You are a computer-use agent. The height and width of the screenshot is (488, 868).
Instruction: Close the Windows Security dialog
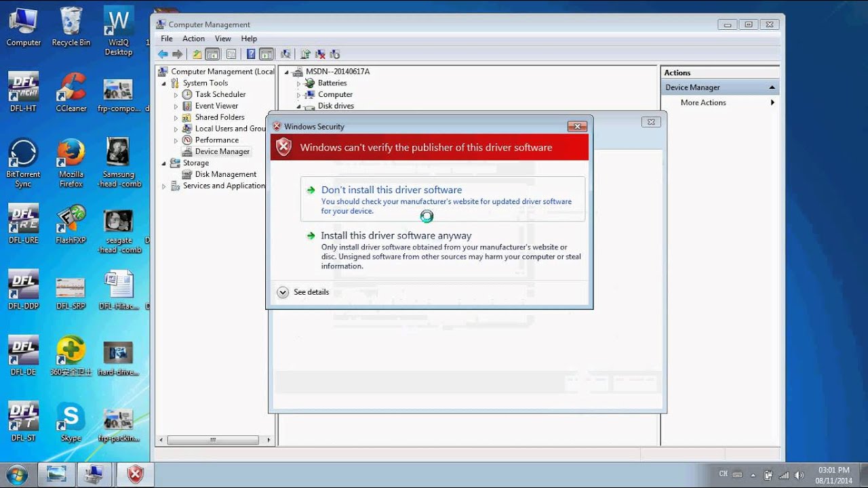(x=577, y=126)
